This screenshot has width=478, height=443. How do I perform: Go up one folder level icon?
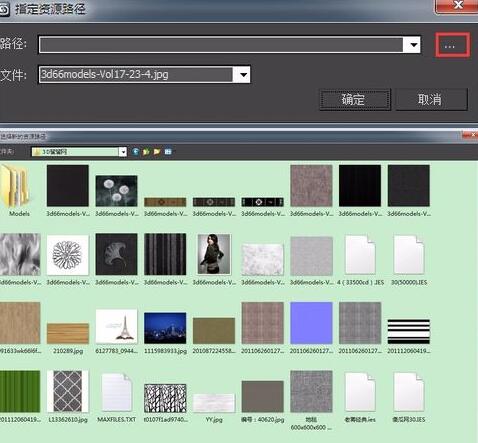146,152
